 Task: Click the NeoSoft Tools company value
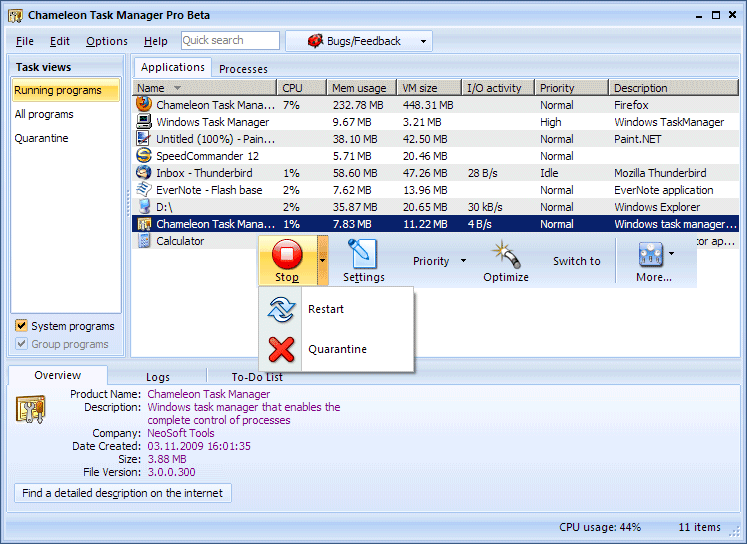point(181,433)
